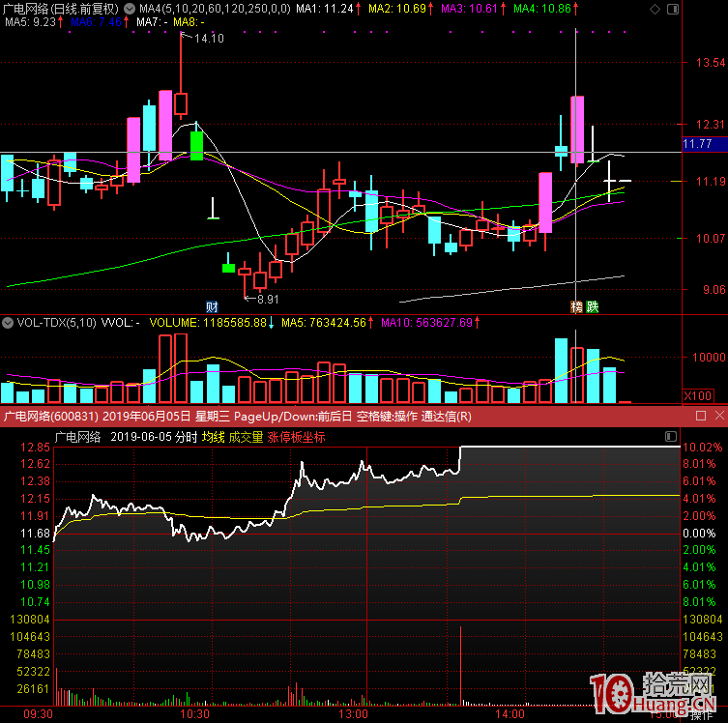This screenshot has width=728, height=723.
Task: Click the MA6: 7.46 value
Action: click(x=96, y=22)
